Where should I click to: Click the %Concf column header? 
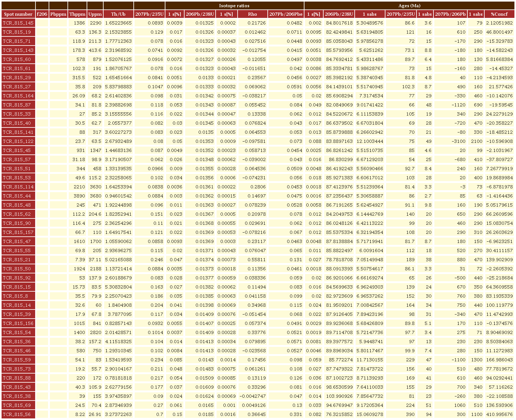[x=499, y=14]
